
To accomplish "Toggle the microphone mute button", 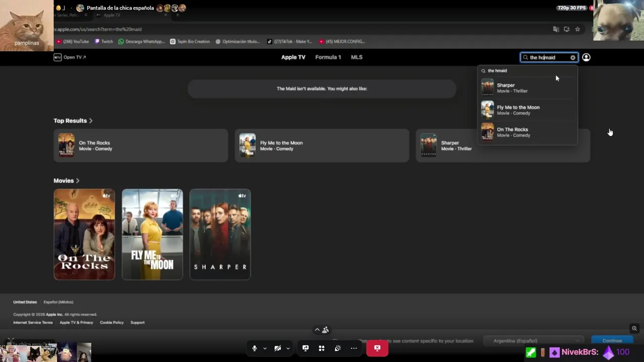I will (255, 348).
